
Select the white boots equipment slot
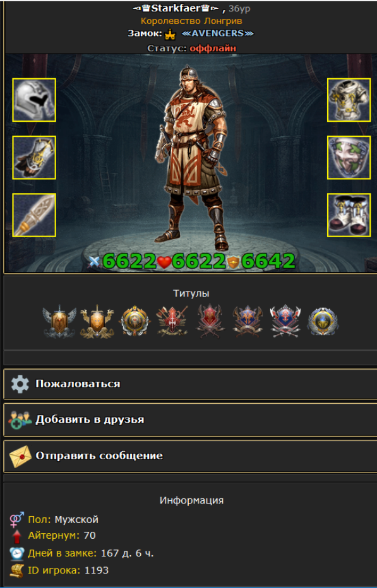point(349,215)
